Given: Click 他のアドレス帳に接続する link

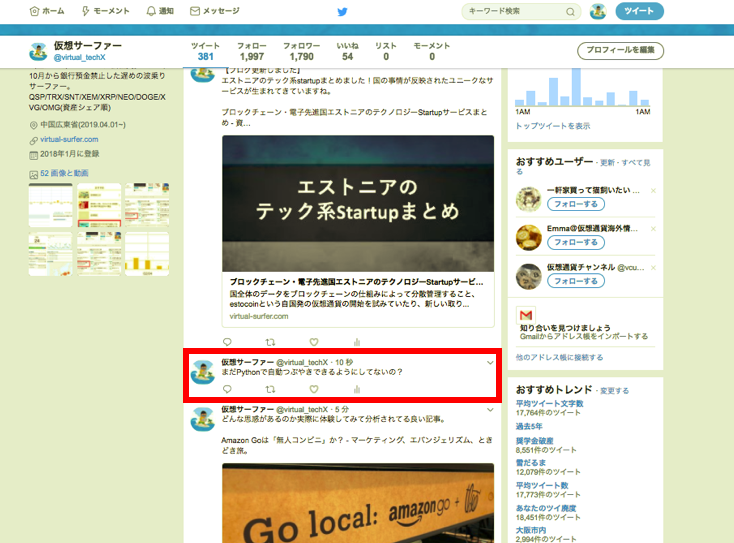Looking at the screenshot, I should click(559, 357).
